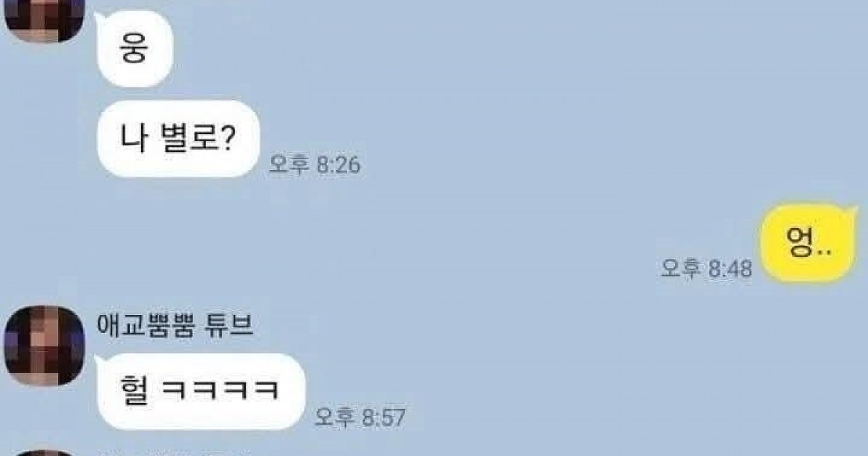Tap the tail of the 웅 bubble
This screenshot has height=456, width=868.
point(103,17)
